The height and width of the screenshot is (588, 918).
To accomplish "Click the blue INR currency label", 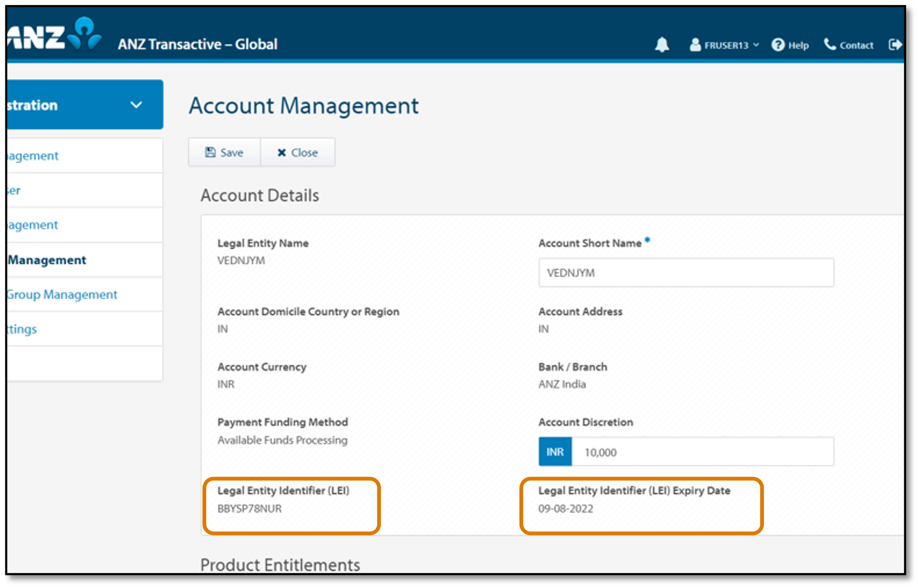I will pos(555,452).
